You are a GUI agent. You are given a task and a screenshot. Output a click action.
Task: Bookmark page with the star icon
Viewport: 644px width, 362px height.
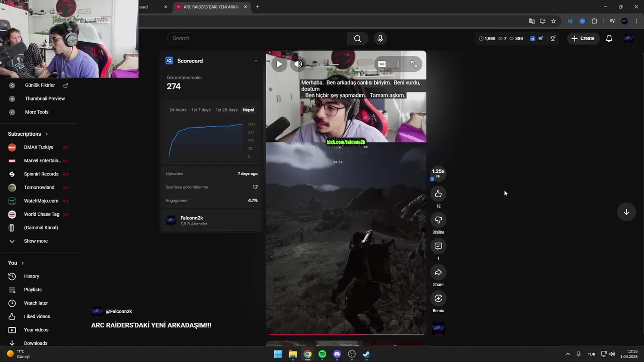click(553, 21)
